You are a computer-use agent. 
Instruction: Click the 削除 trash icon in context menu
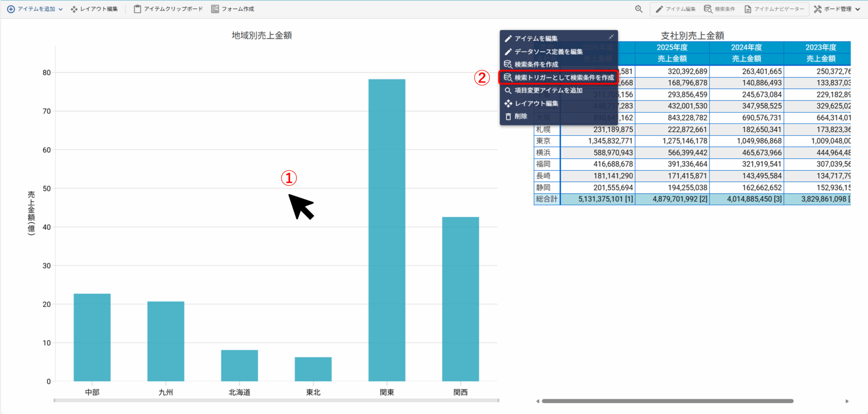pyautogui.click(x=509, y=116)
